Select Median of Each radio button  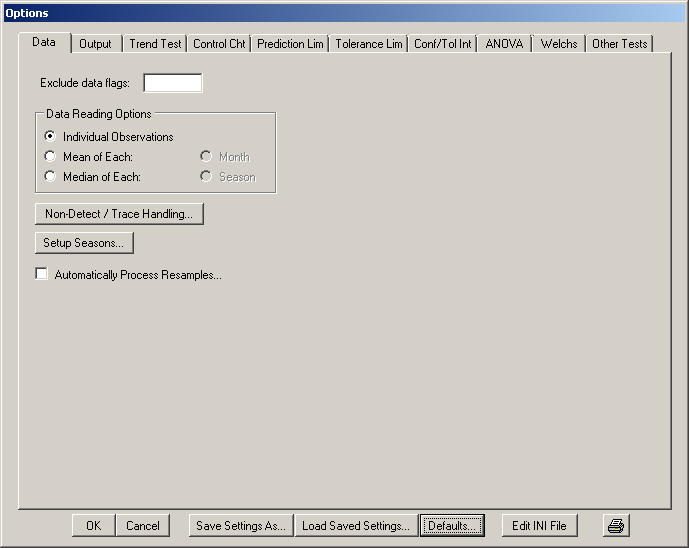coord(50,177)
